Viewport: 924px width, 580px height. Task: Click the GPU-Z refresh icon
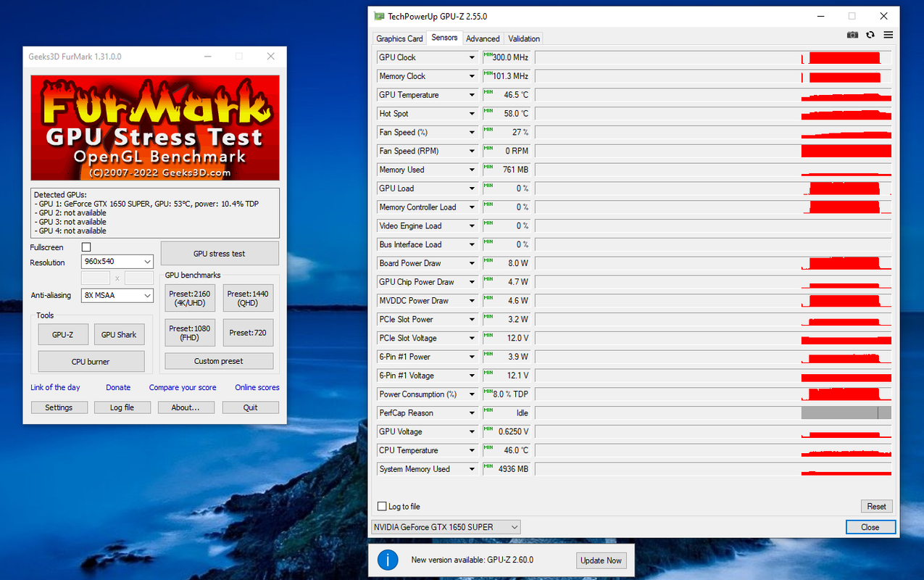[870, 35]
